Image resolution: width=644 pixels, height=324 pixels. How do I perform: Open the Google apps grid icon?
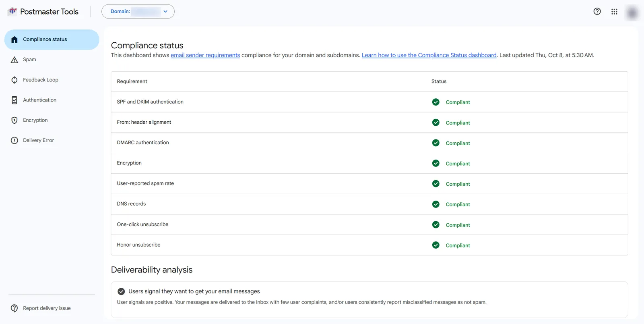click(x=614, y=11)
